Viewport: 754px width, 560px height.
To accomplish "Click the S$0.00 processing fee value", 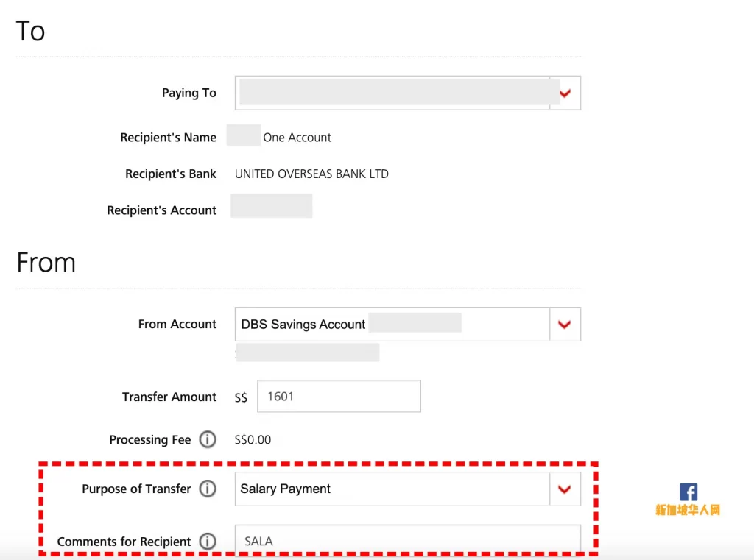I will click(253, 440).
